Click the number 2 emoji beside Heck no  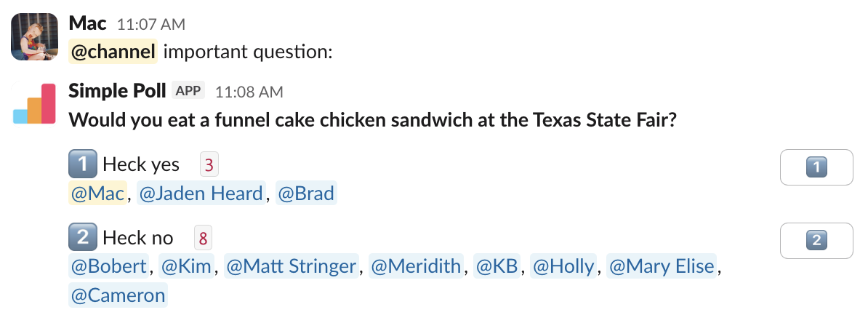(x=82, y=237)
